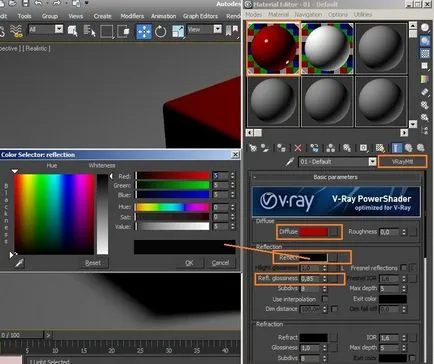
Task: Click Go Forward to Sibling icon
Action: [420, 148]
